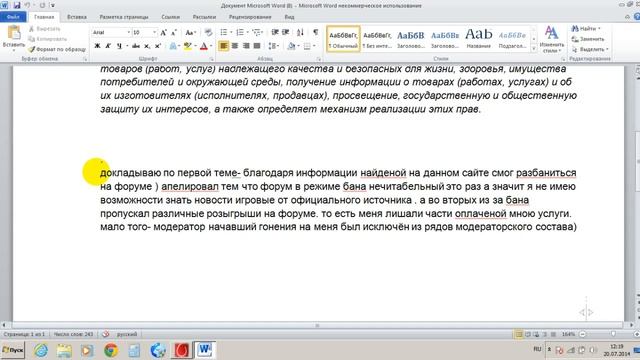Increase font size with the large A icon
This screenshot has height=360, width=640.
click(163, 33)
